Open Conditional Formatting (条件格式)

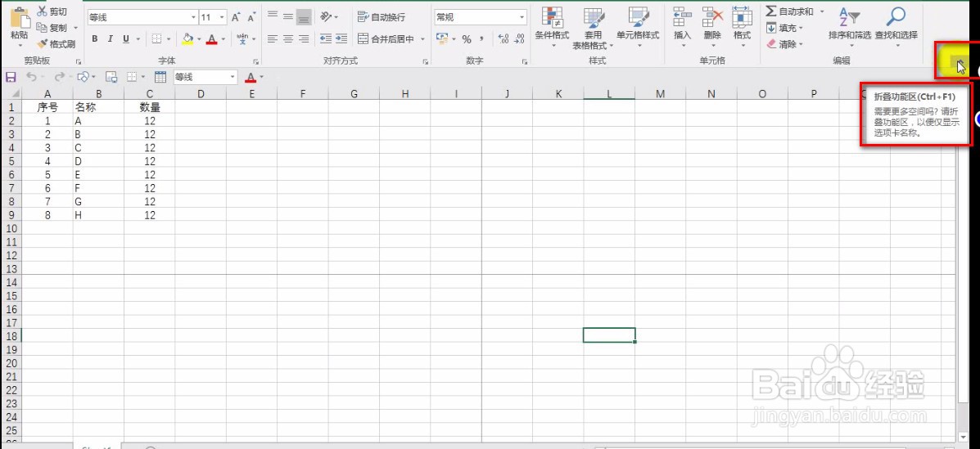[552, 28]
